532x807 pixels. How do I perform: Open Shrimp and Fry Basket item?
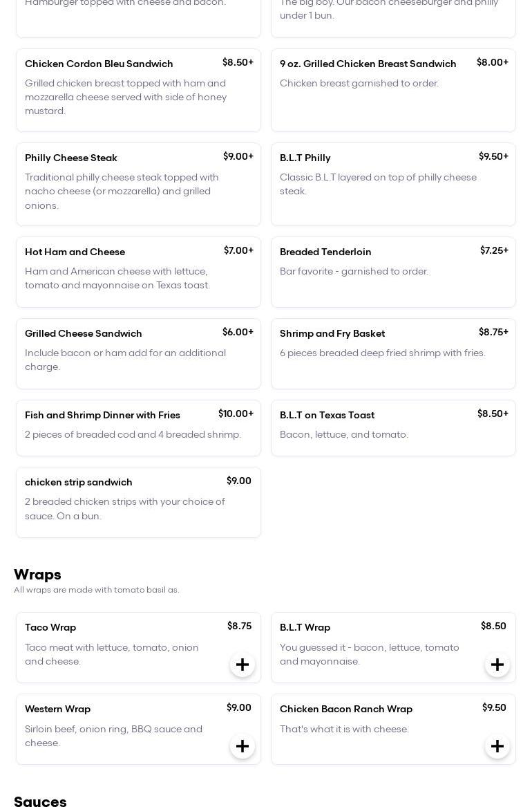pyautogui.click(x=393, y=353)
